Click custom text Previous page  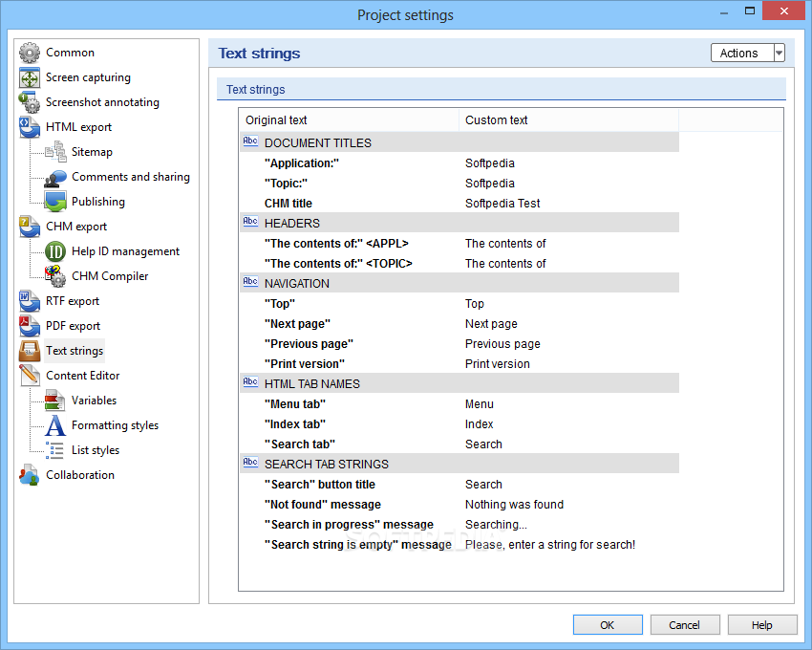pos(502,344)
